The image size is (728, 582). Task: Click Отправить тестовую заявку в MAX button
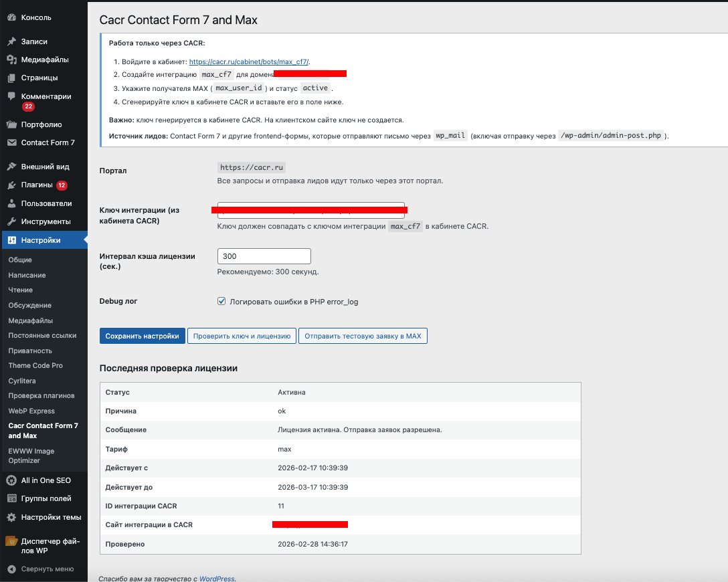point(363,336)
